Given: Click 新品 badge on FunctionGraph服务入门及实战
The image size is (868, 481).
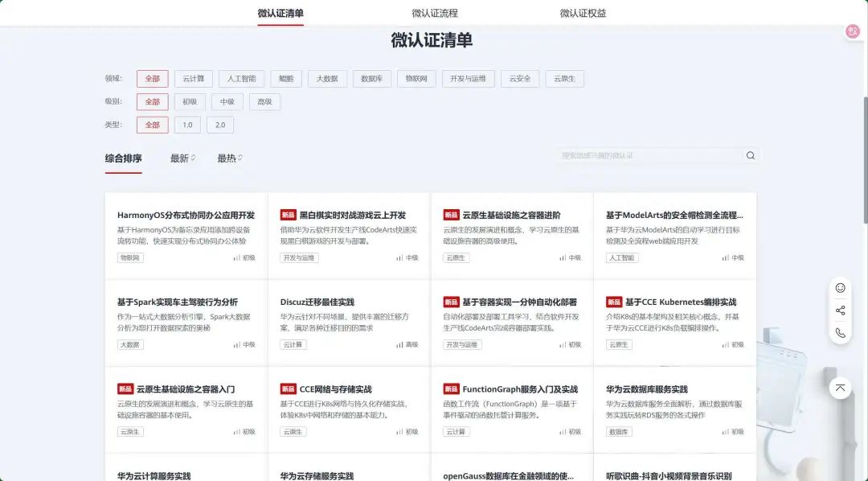Looking at the screenshot, I should pos(451,389).
